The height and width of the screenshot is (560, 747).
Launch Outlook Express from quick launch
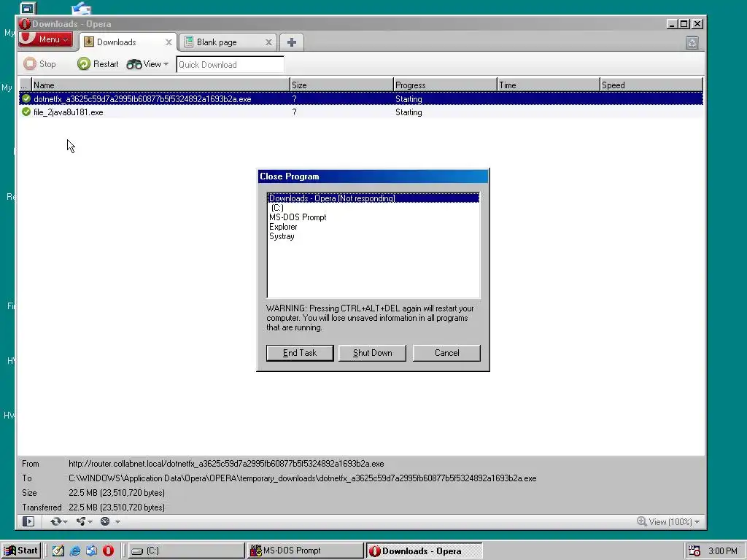[x=91, y=551]
